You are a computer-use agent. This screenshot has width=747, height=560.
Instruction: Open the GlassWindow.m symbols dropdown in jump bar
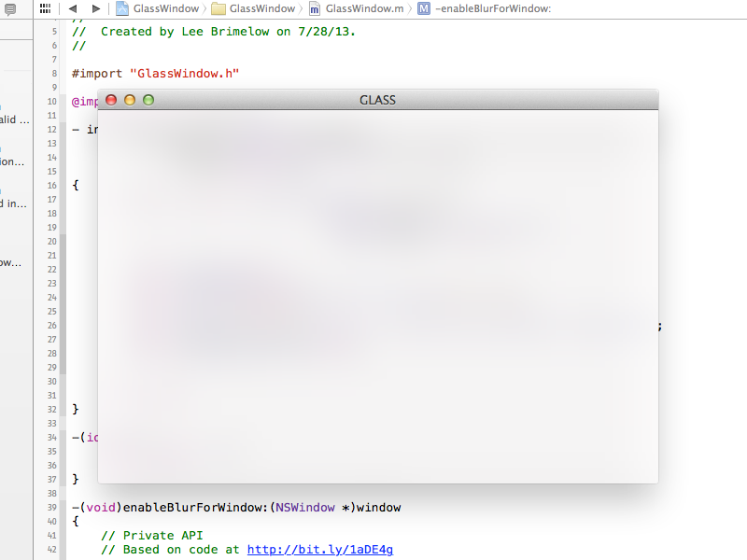pos(364,8)
